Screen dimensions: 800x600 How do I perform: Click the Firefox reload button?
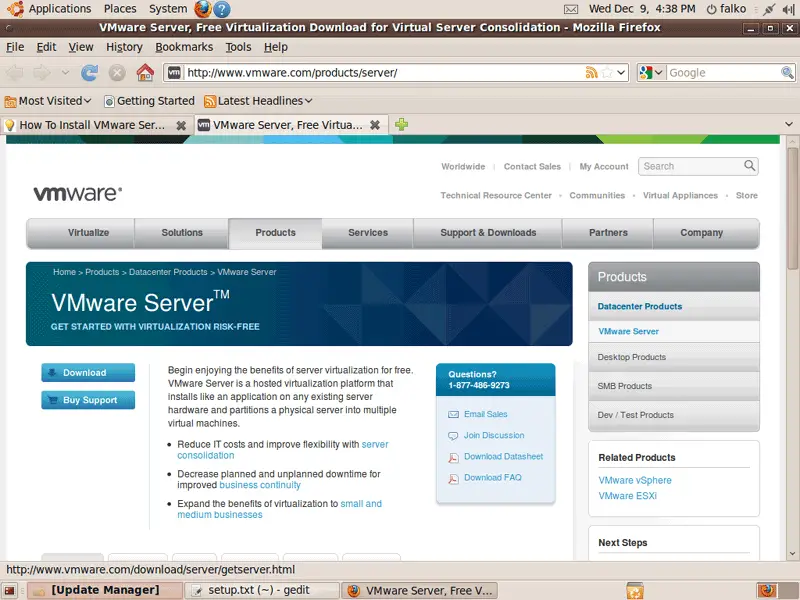(89, 73)
